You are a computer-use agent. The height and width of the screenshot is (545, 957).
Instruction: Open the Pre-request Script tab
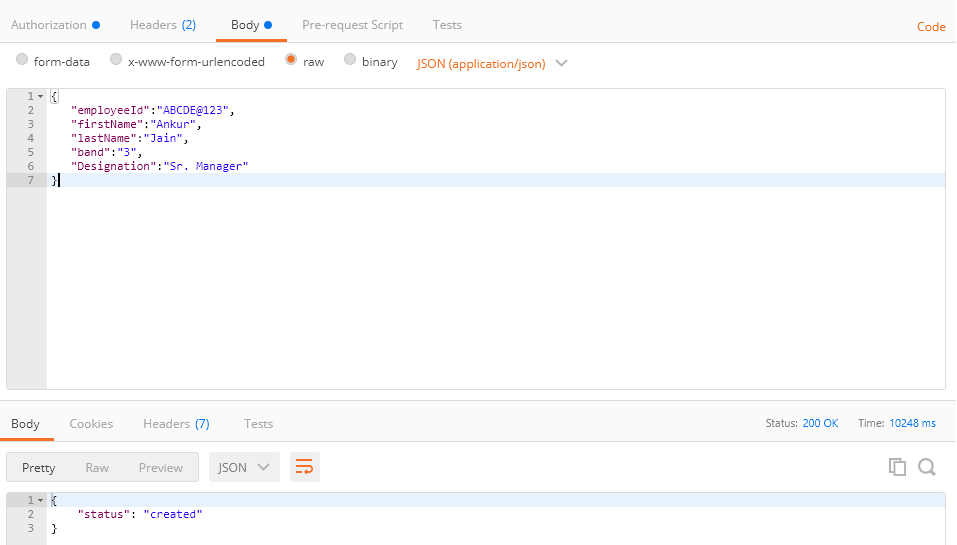pos(352,24)
